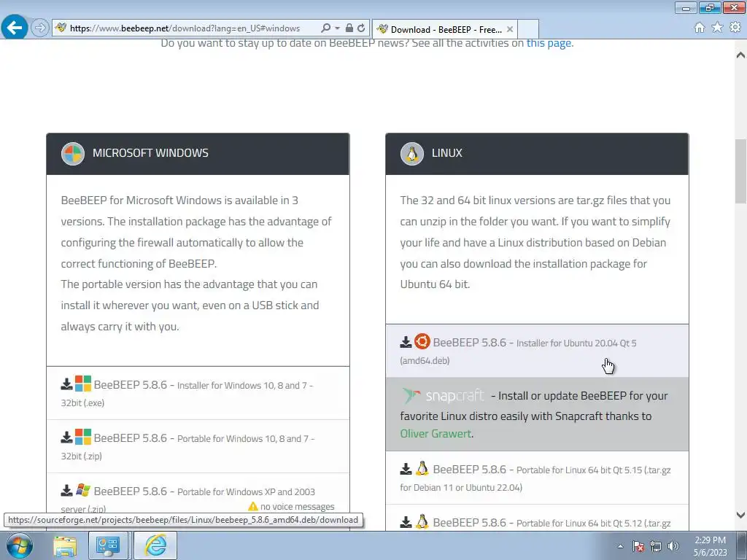Click Windows flag icon beside Portable 32bit (.zip)

tap(83, 437)
